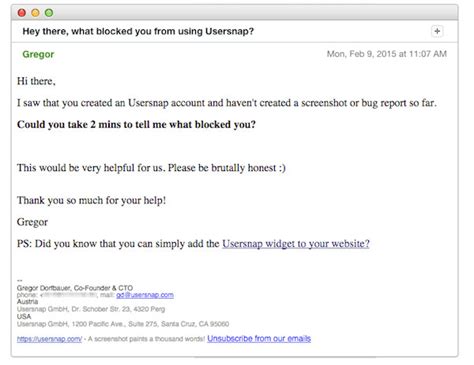474x365 pixels.
Task: Open the https://usersnap.com/ link in signature
Action: pyautogui.click(x=49, y=339)
